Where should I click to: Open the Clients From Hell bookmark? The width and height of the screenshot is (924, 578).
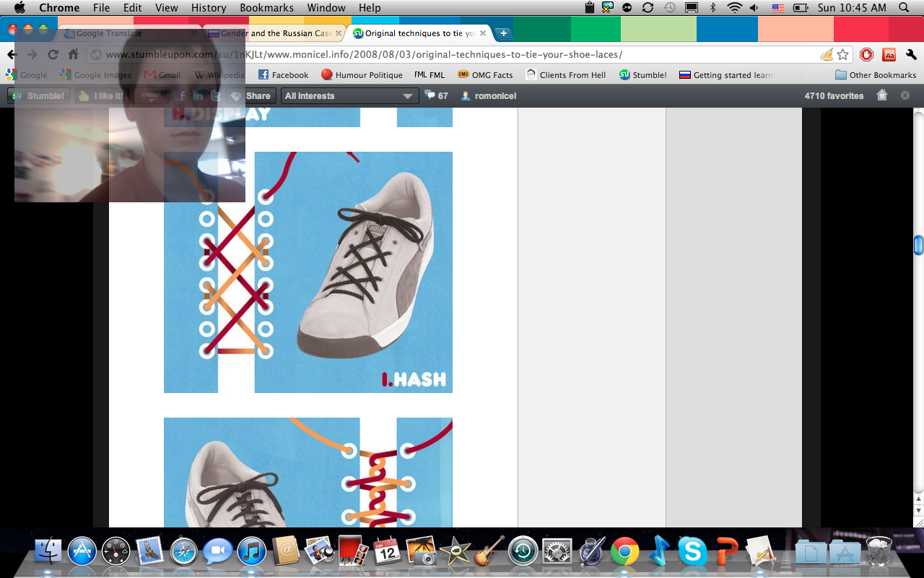(566, 74)
